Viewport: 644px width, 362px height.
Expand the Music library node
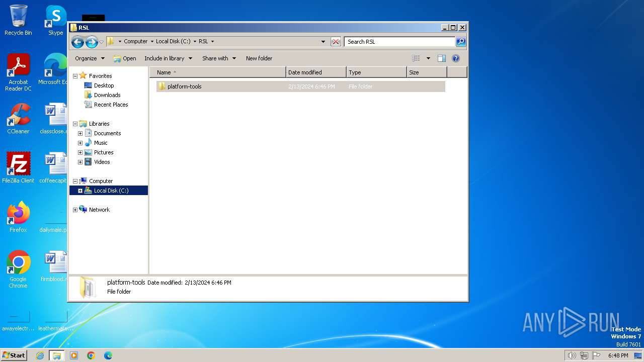coord(80,143)
